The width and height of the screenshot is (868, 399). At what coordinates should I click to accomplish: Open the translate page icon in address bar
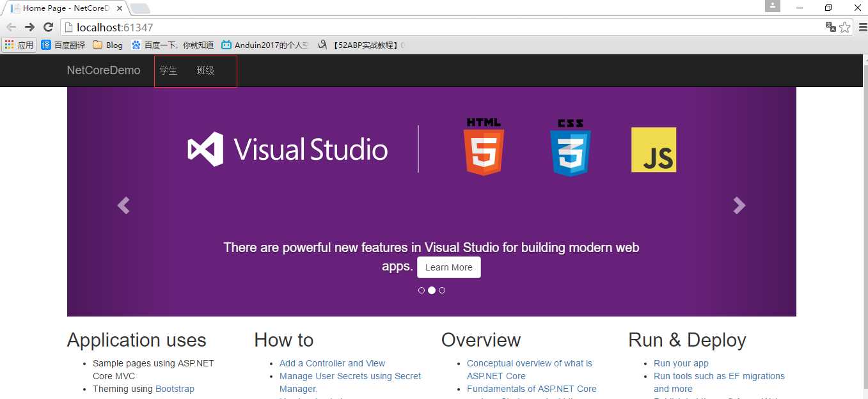[831, 27]
